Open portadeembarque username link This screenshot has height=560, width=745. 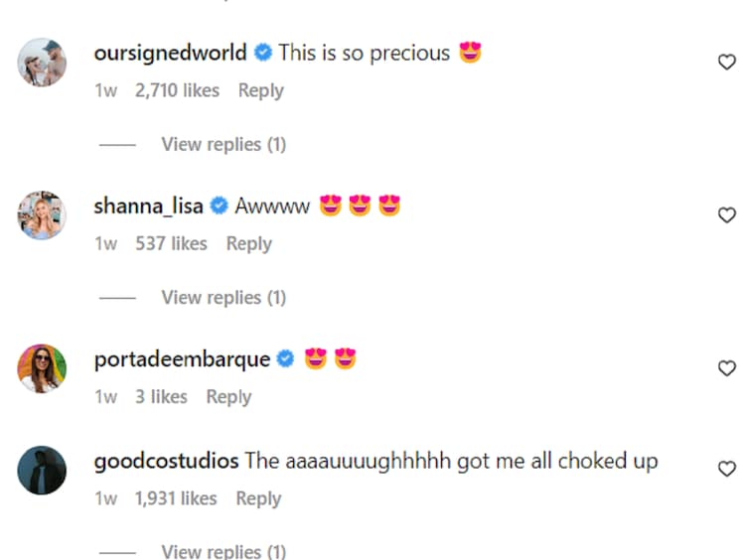pos(182,359)
